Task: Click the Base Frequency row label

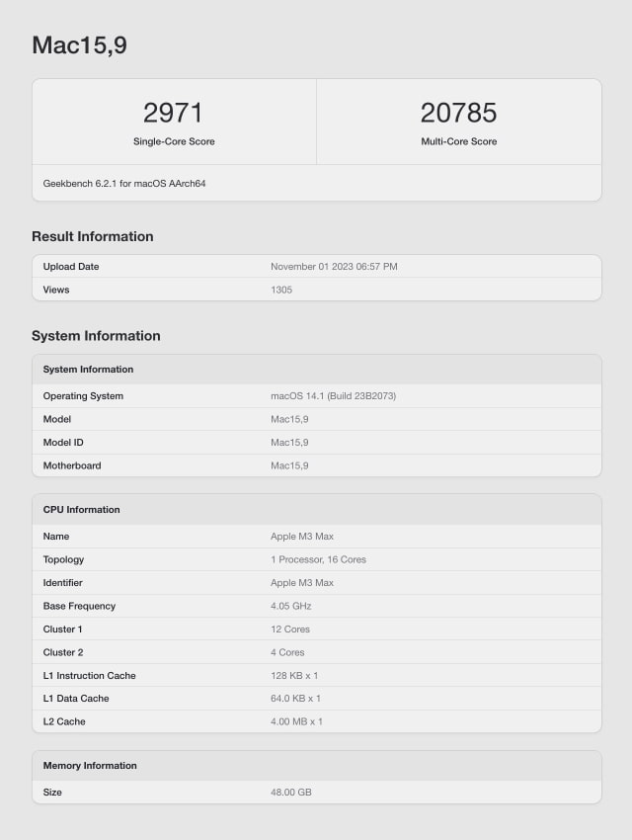Action: 79,606
